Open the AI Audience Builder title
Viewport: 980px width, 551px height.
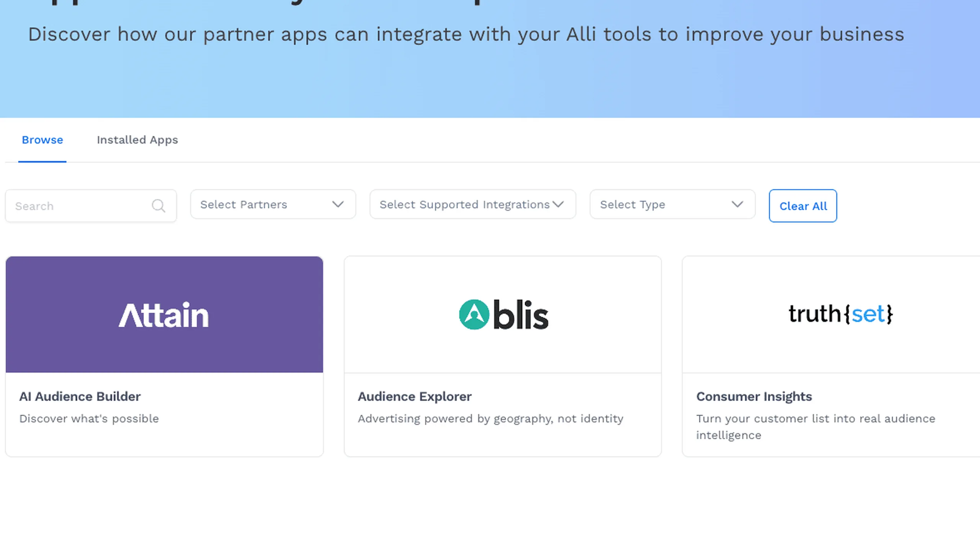pos(80,396)
